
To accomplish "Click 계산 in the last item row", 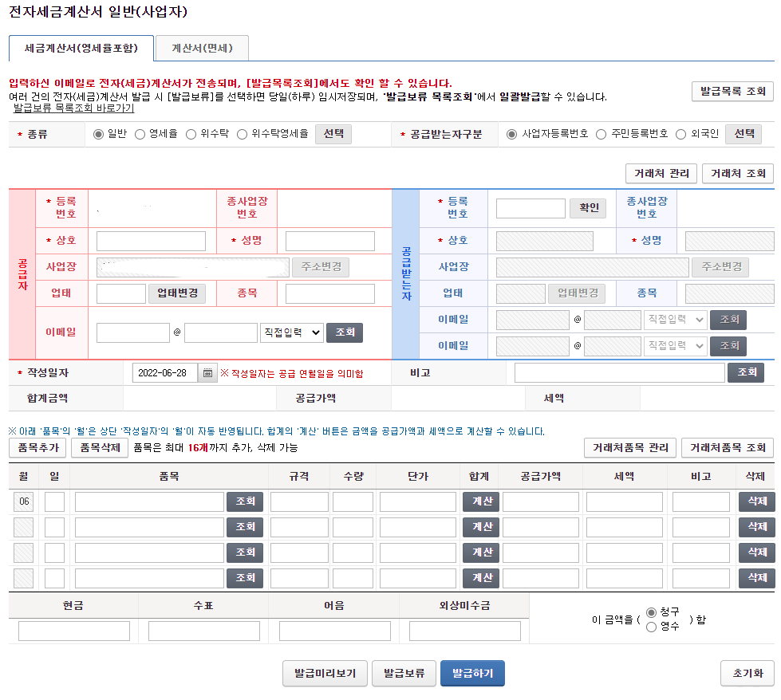I will (x=481, y=578).
